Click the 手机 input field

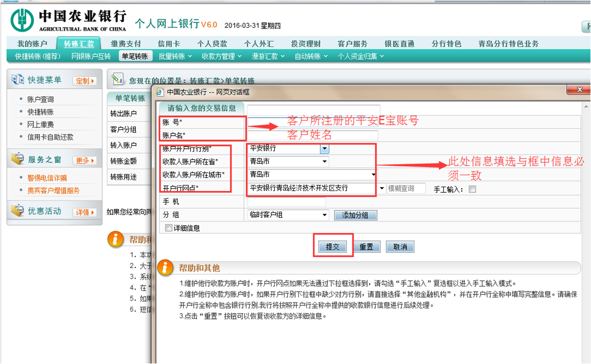tap(286, 202)
